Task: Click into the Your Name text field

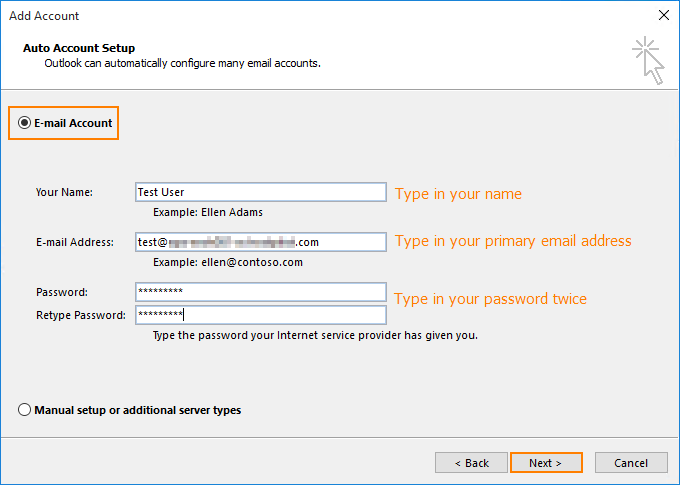Action: tap(260, 192)
